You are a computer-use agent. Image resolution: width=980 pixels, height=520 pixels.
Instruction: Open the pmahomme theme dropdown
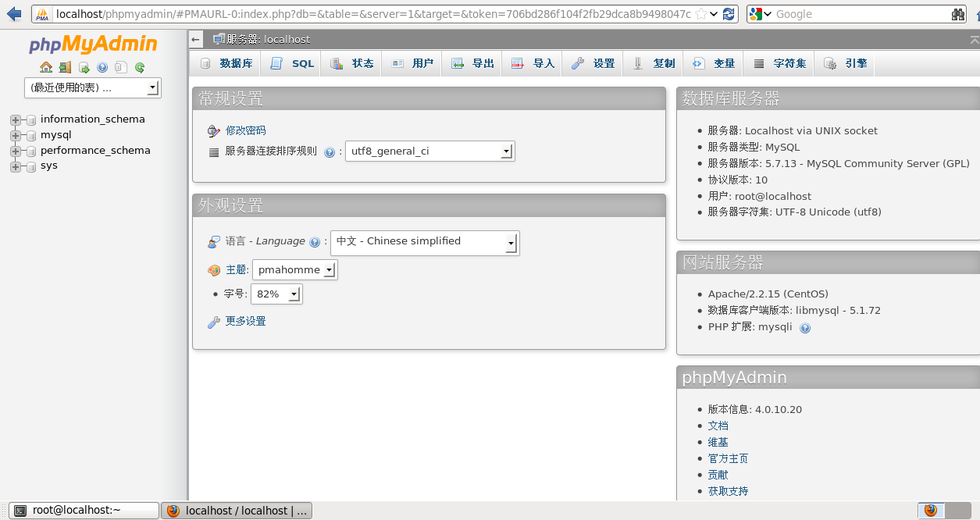click(295, 270)
